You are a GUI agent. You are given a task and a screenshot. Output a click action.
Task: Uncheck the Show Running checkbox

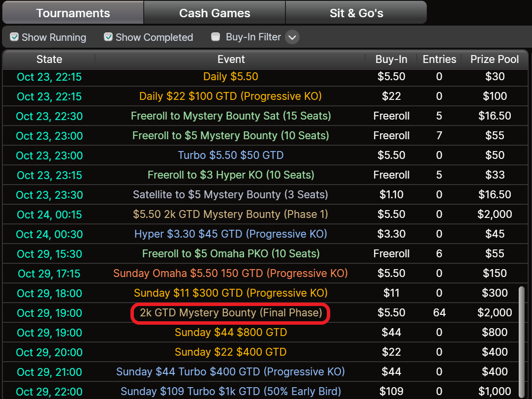point(14,37)
